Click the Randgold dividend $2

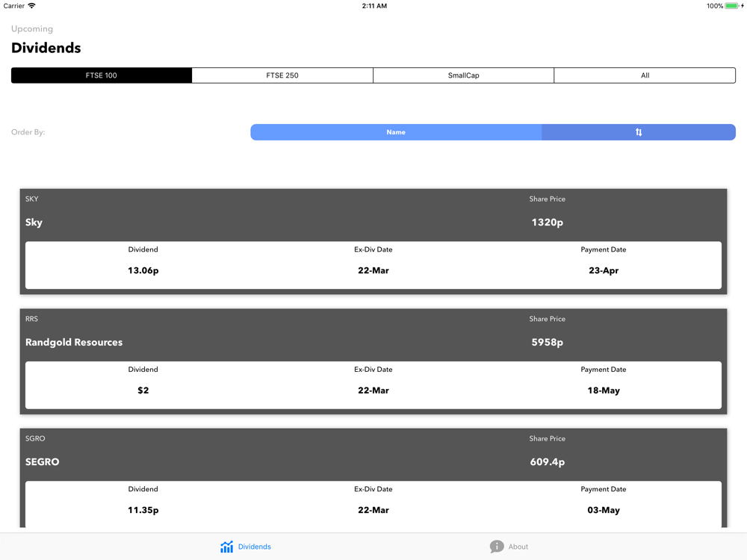pos(143,391)
